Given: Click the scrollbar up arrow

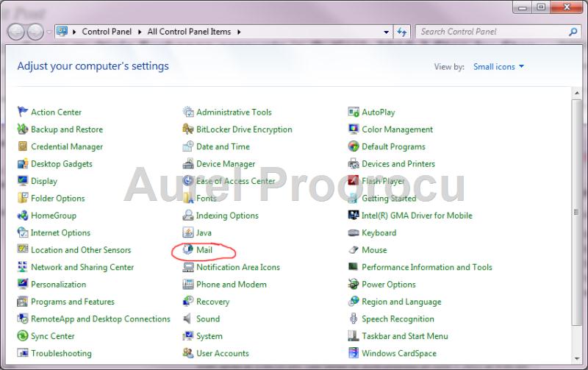Looking at the screenshot, I should (576, 93).
